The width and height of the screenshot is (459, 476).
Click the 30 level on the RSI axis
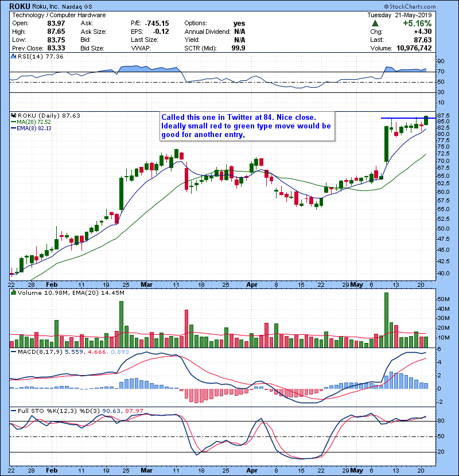441,92
